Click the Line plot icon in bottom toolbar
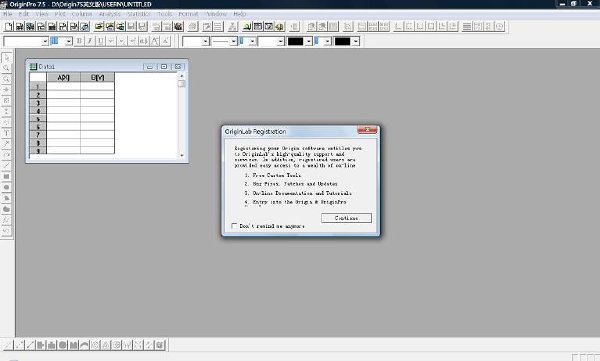600x361 pixels. (8, 345)
